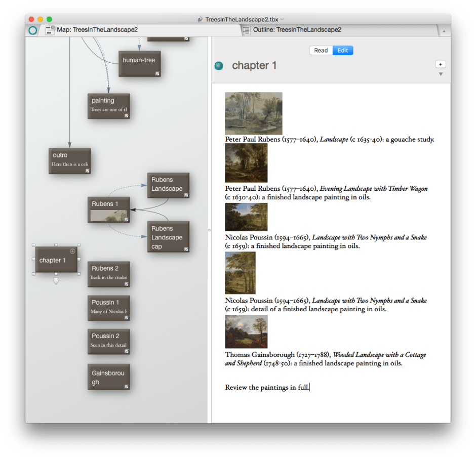Switch the note pane to Edit mode
The height and width of the screenshot is (459, 476).
[343, 51]
